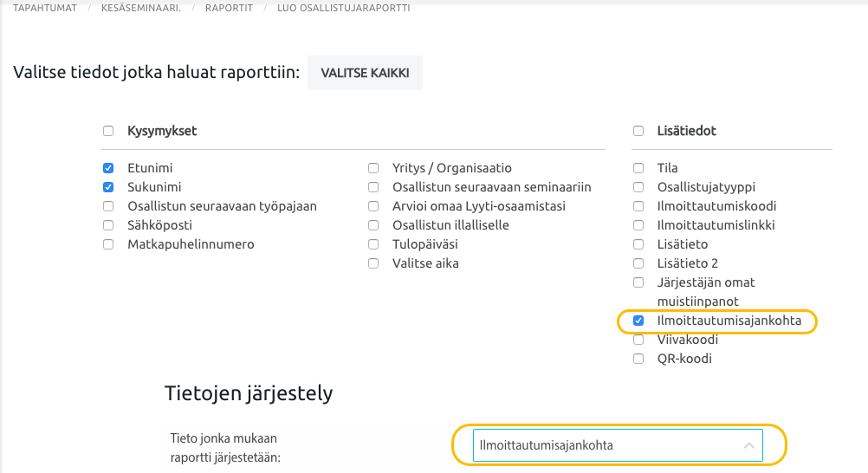
Task: Select all Kysymykset with header checkbox
Action: pyautogui.click(x=108, y=132)
